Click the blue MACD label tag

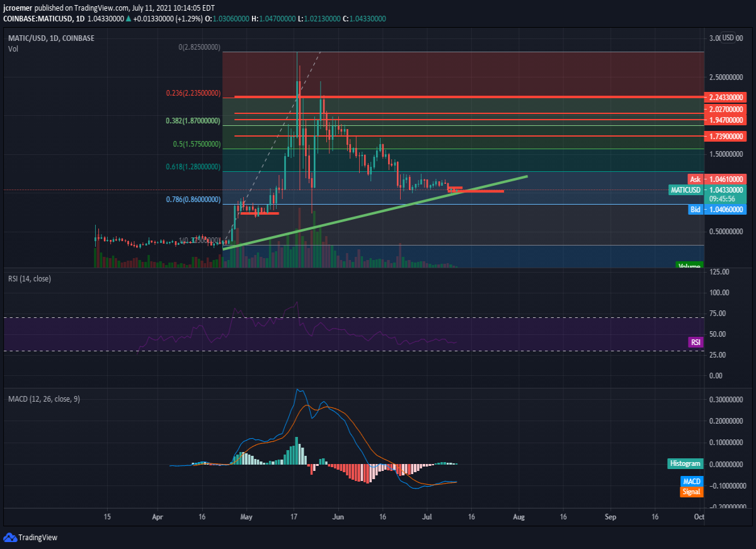[x=692, y=482]
